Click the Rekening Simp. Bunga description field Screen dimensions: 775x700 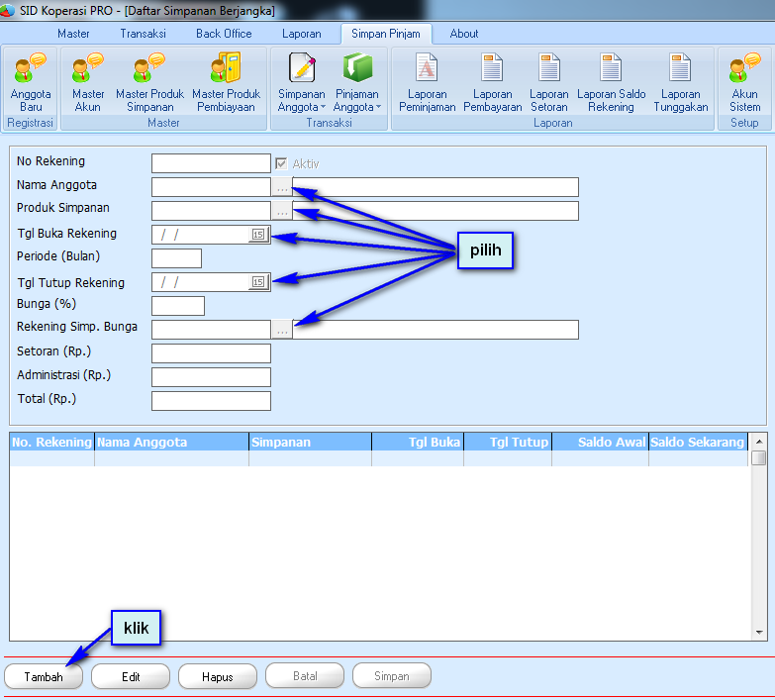pos(436,330)
